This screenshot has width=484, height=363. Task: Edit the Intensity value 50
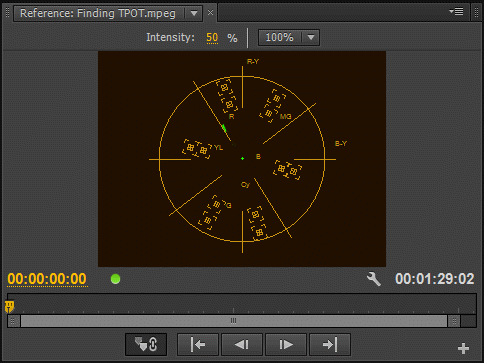[212, 37]
